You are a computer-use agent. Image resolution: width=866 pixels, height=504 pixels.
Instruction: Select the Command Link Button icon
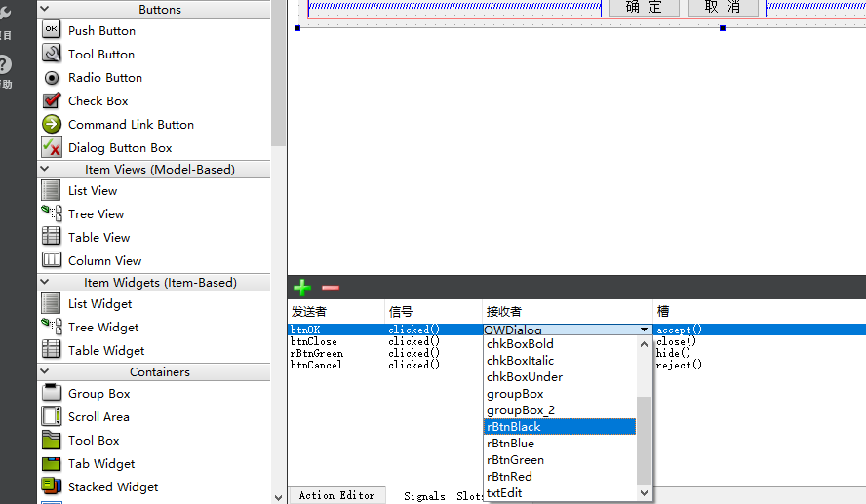(x=52, y=124)
